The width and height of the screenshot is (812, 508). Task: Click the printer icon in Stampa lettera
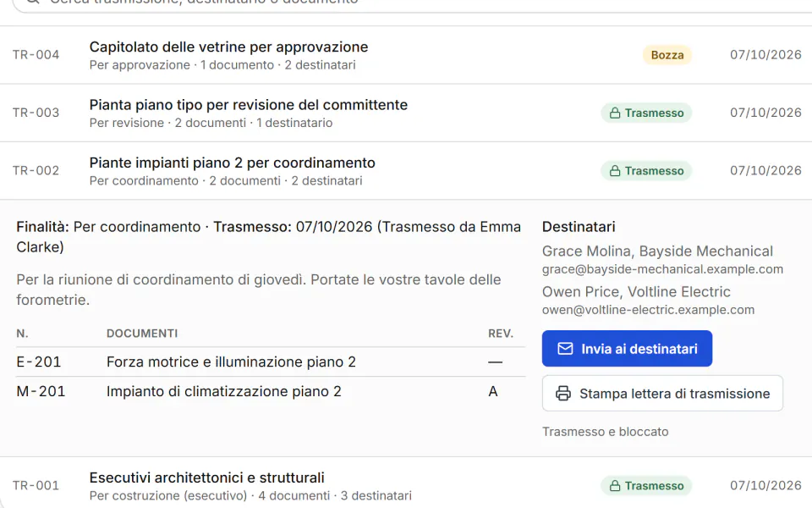[x=563, y=394]
